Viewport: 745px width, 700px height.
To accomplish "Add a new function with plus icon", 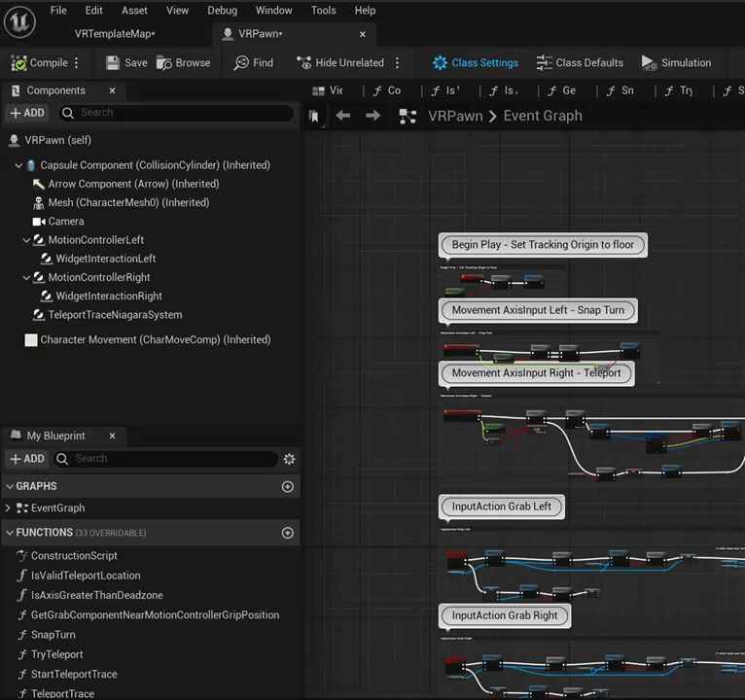I will tap(288, 533).
